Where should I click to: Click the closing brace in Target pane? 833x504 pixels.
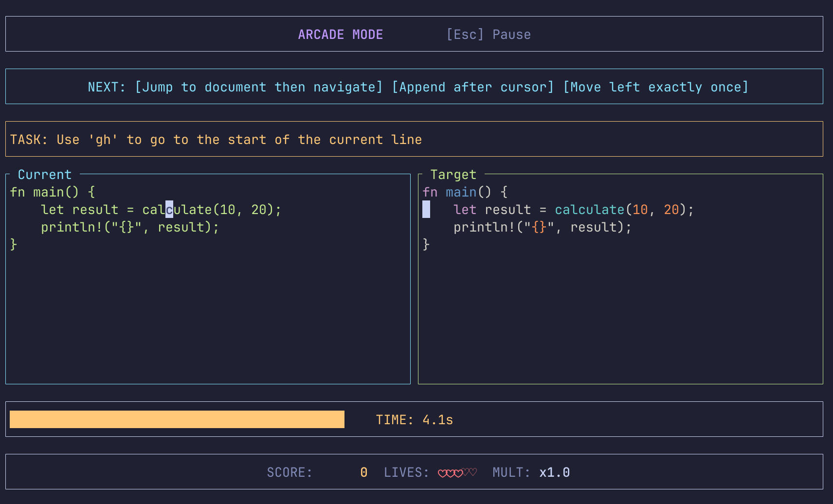(426, 244)
